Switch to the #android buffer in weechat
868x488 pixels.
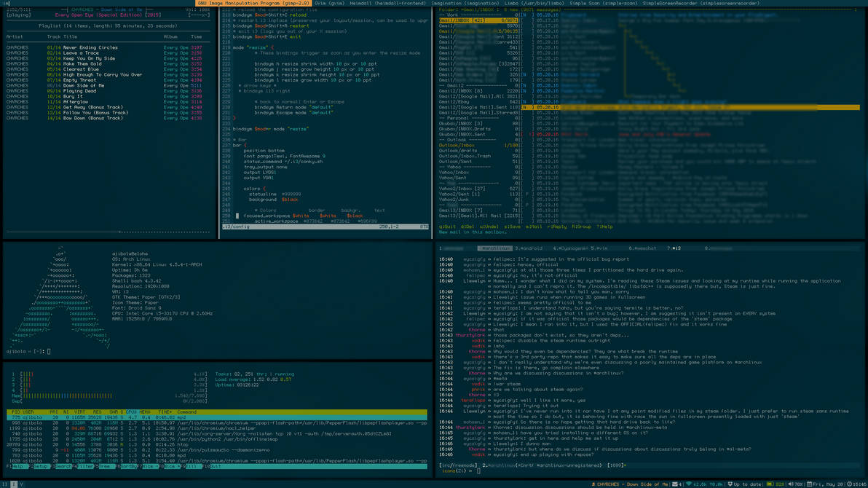pyautogui.click(x=529, y=248)
